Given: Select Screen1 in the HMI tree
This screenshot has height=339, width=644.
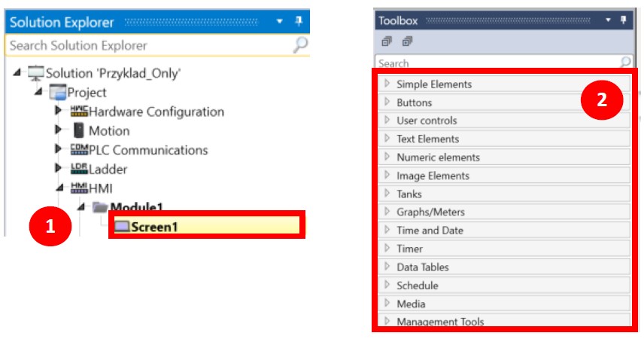Looking at the screenshot, I should pos(154,226).
